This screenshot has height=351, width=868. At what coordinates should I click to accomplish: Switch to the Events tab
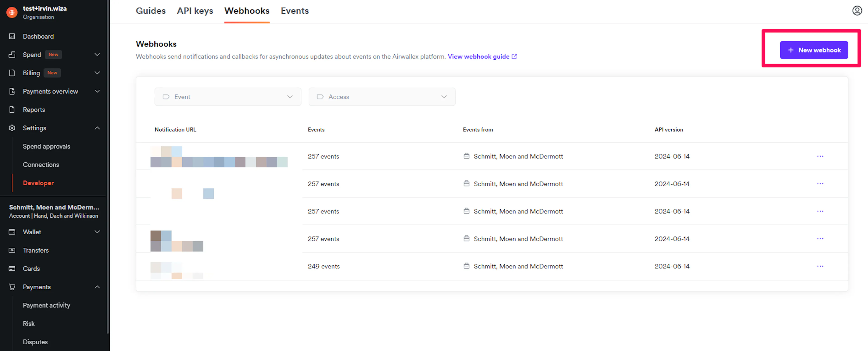[295, 11]
